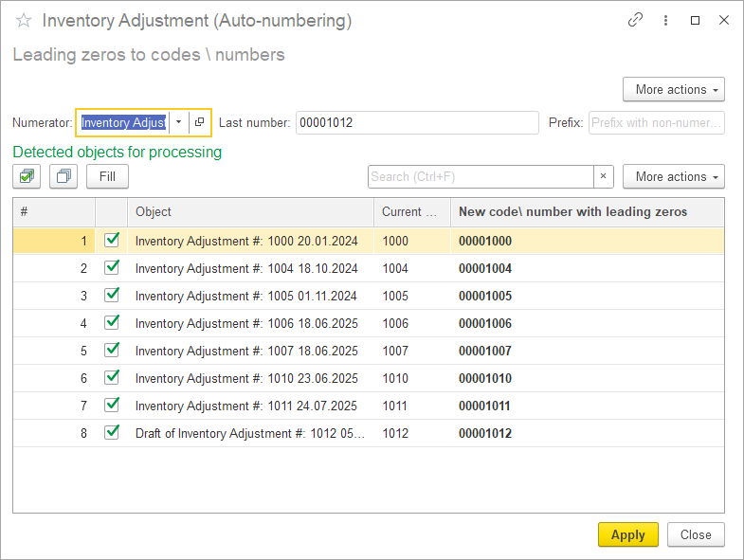Focus the Prefix input field
The height and width of the screenshot is (560, 744).
pyautogui.click(x=656, y=122)
